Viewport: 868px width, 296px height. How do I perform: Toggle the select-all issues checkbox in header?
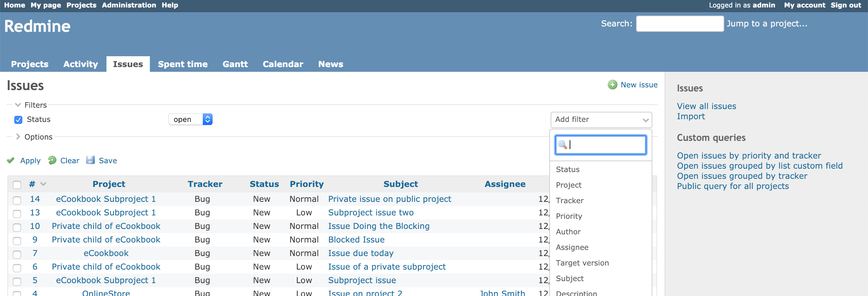17,185
